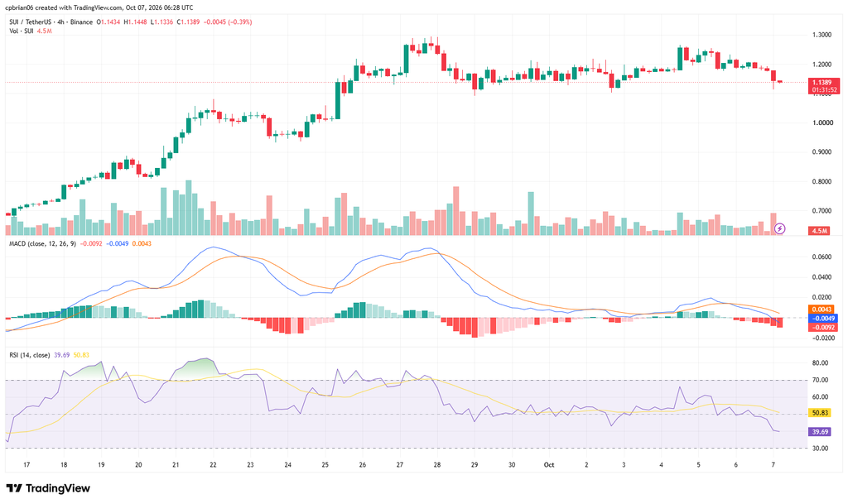Select the 70.00 RSI axis label
Image resolution: width=848 pixels, height=504 pixels.
821,381
